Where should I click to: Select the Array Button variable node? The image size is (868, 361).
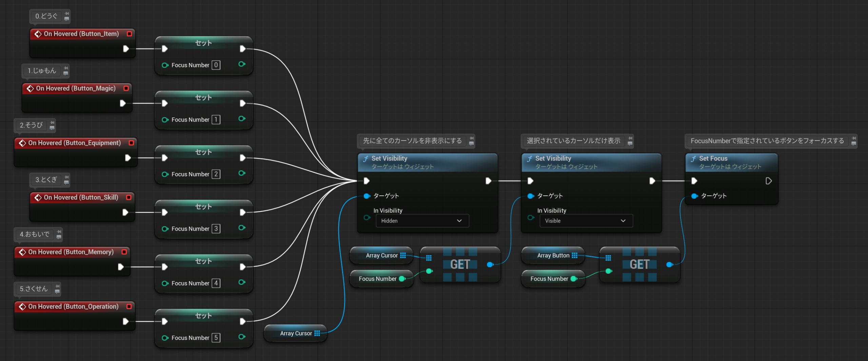[x=553, y=256]
